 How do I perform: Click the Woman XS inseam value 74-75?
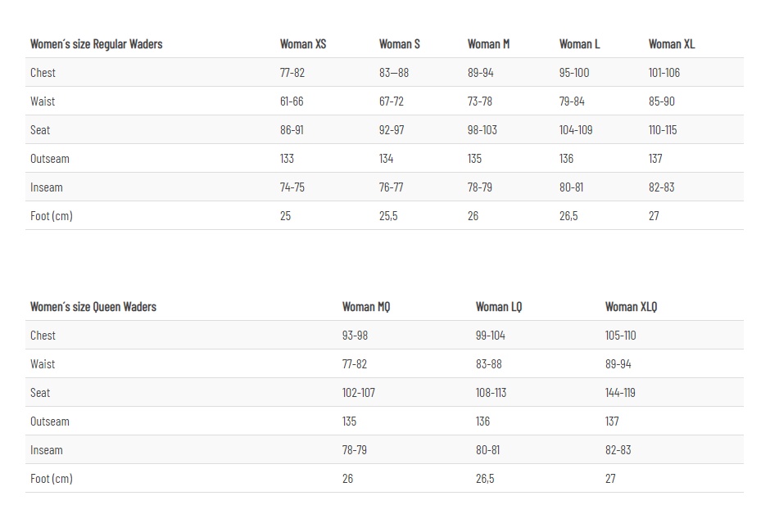[292, 187]
